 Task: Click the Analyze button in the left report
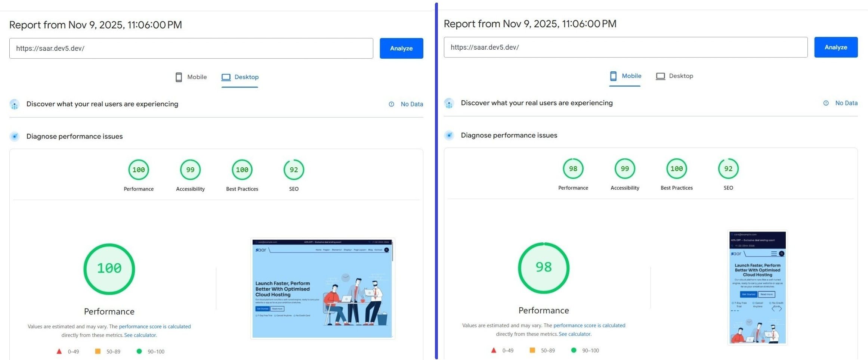(401, 48)
